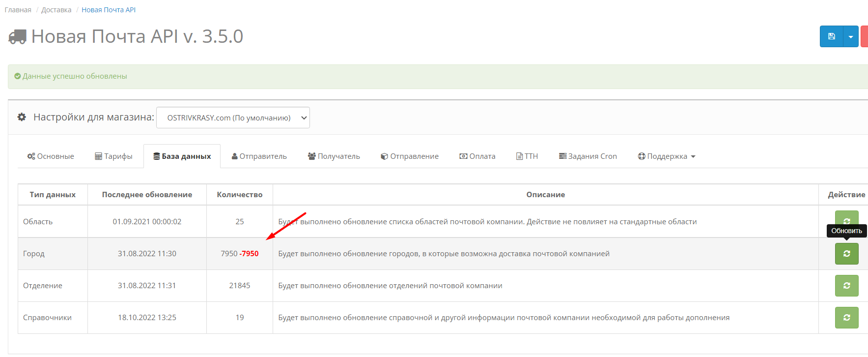Click the refresh icon for Область row
The width and height of the screenshot is (868, 357).
click(846, 217)
